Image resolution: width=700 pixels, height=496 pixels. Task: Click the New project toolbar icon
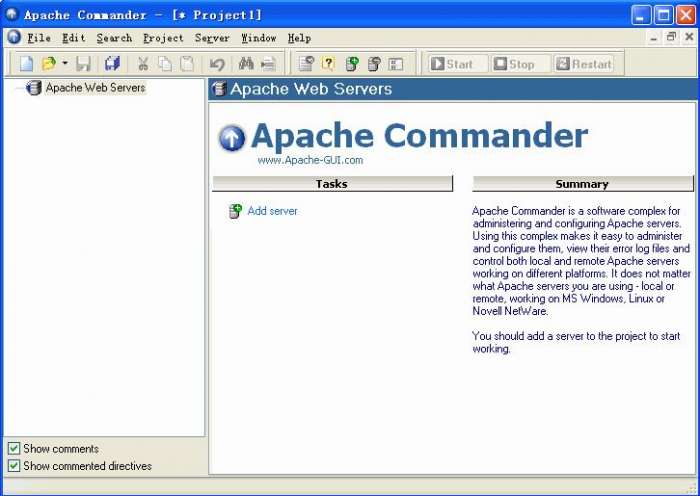(26, 64)
